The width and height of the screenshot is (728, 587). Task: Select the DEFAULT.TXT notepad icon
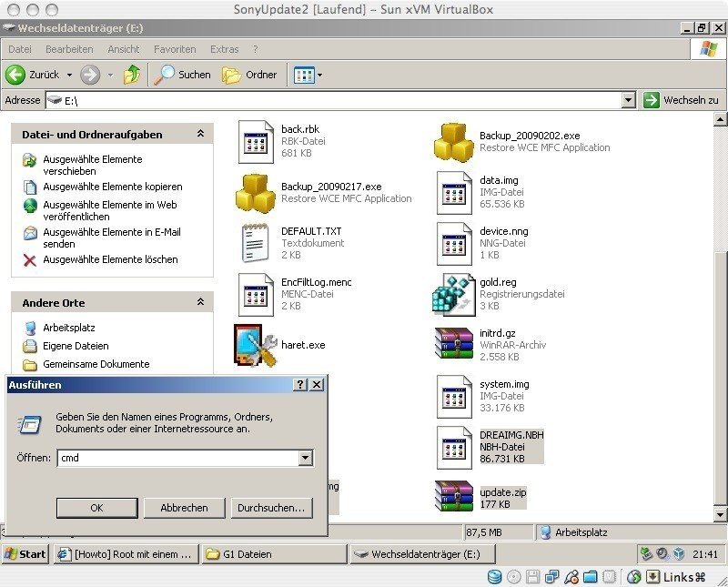coord(256,243)
